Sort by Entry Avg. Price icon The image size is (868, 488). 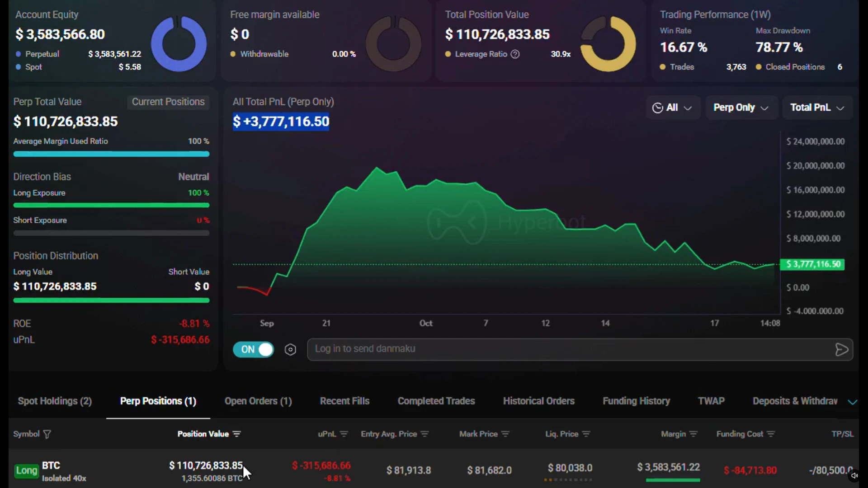click(424, 434)
